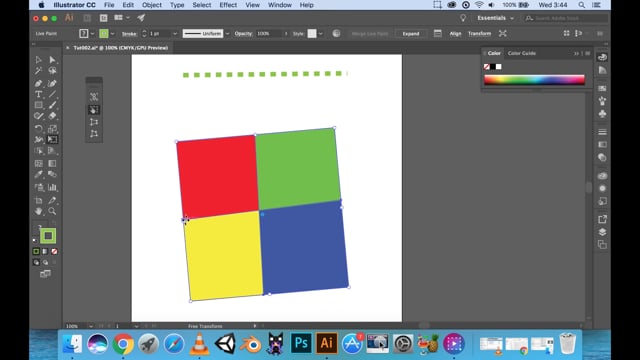Screen dimensions: 640x360
Task: Choose Perspective Distort in floating widget
Action: 94,122
